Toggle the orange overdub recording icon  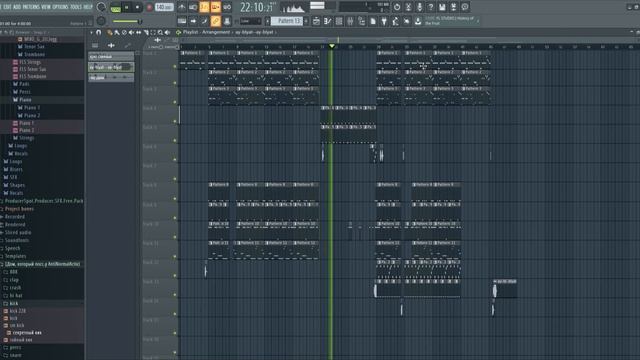point(216,7)
